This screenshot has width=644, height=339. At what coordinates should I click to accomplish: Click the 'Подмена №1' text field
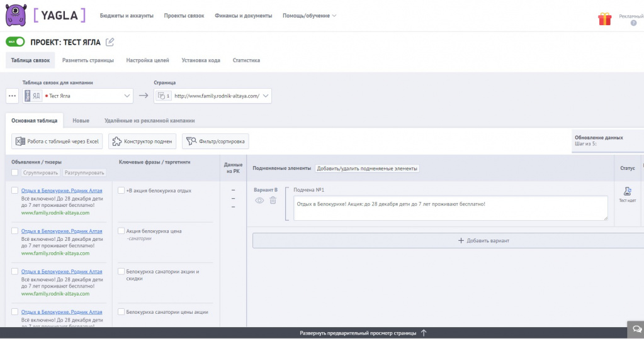coord(450,208)
